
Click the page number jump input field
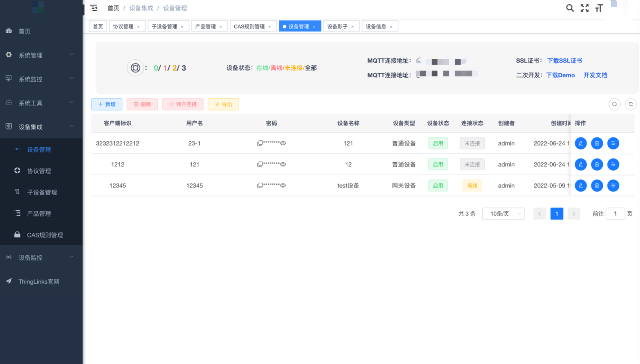click(x=615, y=214)
